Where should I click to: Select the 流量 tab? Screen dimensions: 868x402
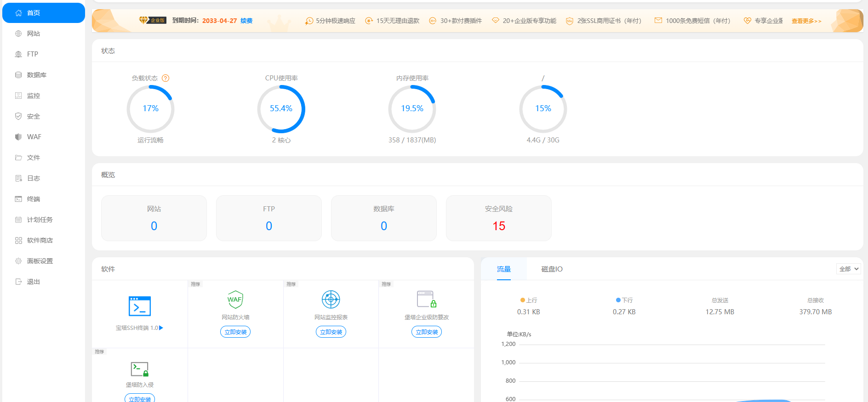(504, 269)
